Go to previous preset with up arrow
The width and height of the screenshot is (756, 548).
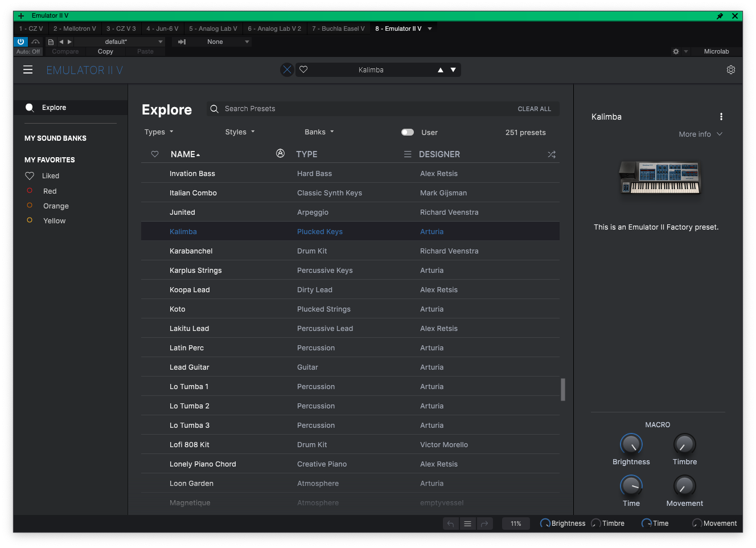point(440,70)
